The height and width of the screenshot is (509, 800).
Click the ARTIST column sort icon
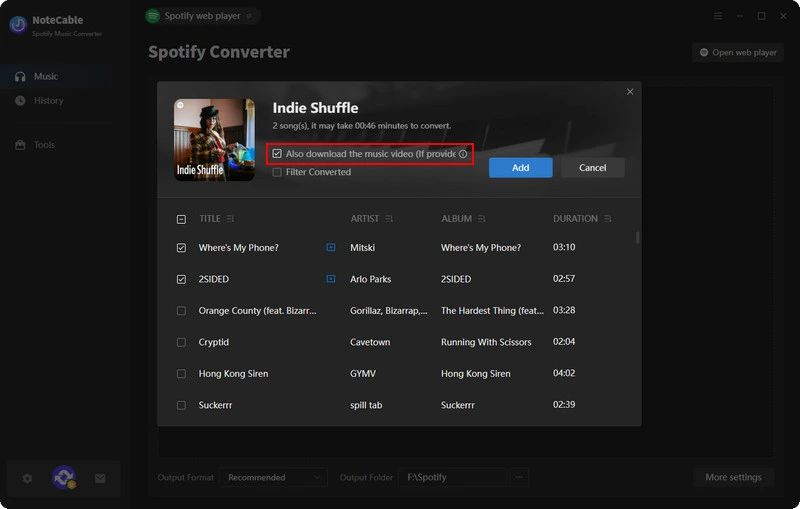389,219
